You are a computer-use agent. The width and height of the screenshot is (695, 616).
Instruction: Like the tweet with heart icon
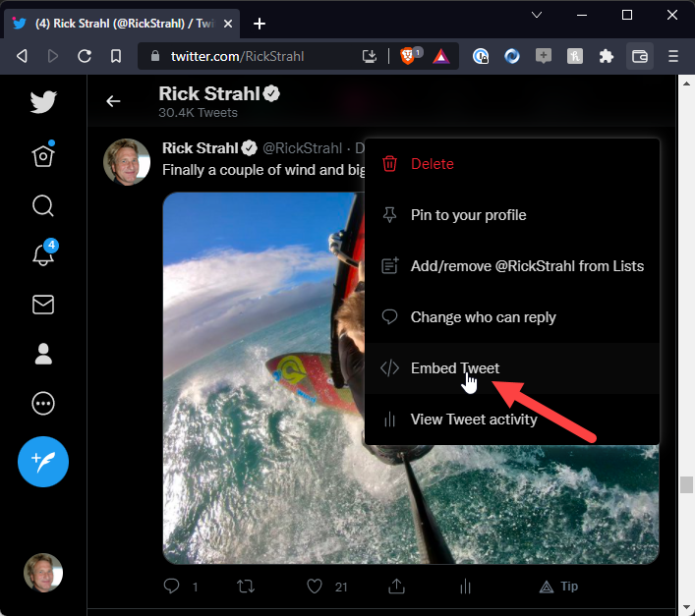pos(315,587)
